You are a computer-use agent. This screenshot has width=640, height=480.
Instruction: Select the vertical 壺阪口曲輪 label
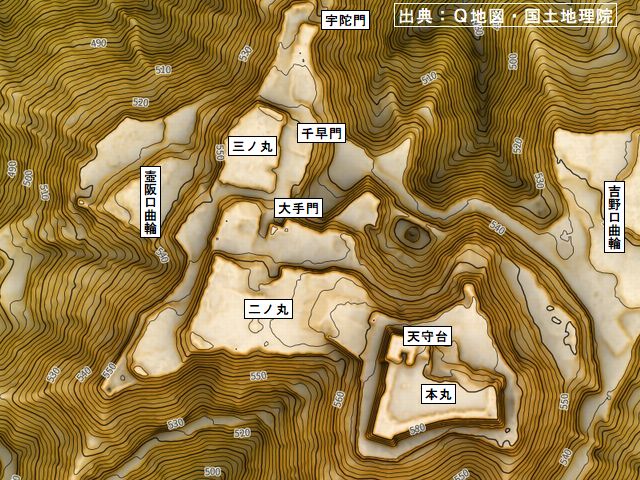[x=150, y=201]
